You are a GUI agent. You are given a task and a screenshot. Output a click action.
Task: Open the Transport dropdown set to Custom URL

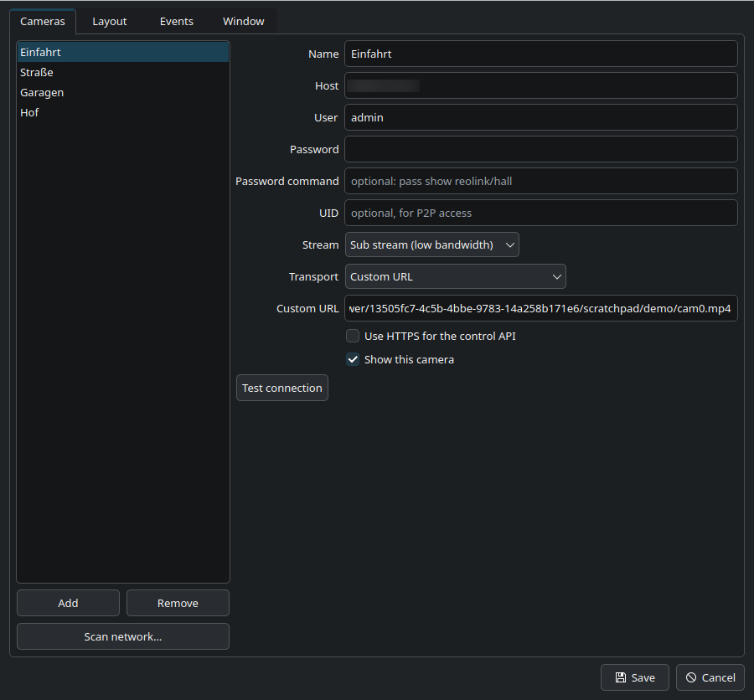click(x=456, y=276)
